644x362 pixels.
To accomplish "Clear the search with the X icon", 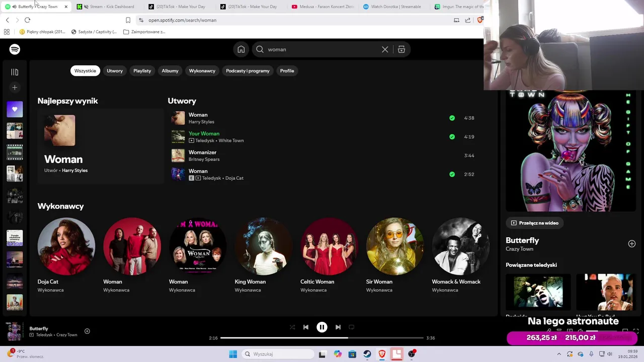I will tap(385, 49).
